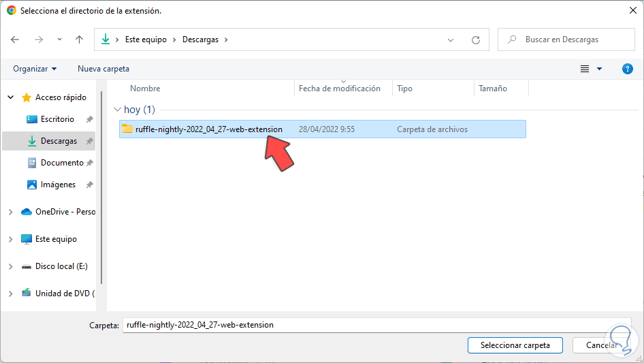The image size is (644, 363).
Task: Click the pin icon beside Escritorio
Action: [89, 119]
